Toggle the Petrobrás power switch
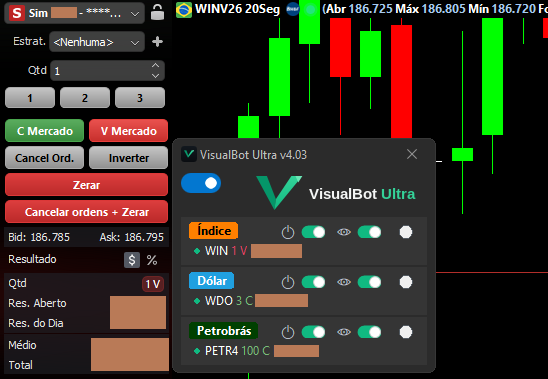The image size is (548, 379). (x=313, y=332)
